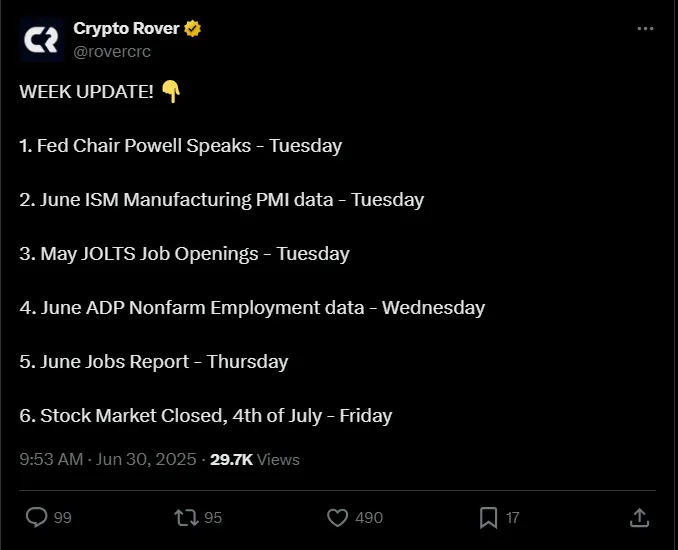This screenshot has height=550, width=678.
Task: Click the reply speech bubble icon
Action: tap(36, 517)
